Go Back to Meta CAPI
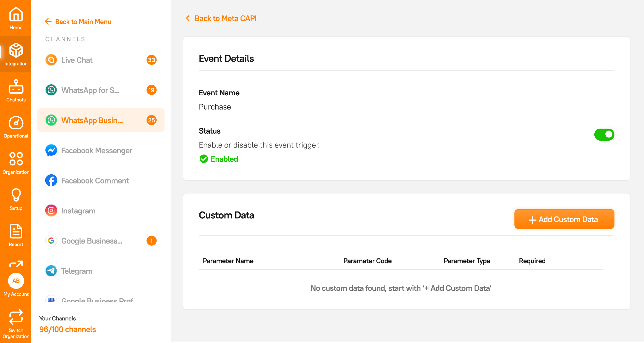Image resolution: width=644 pixels, height=343 pixels. coord(221,18)
